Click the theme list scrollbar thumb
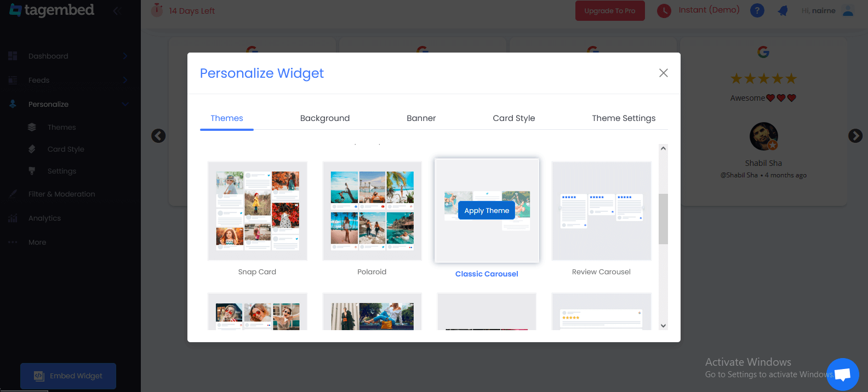The width and height of the screenshot is (868, 392). 663,219
